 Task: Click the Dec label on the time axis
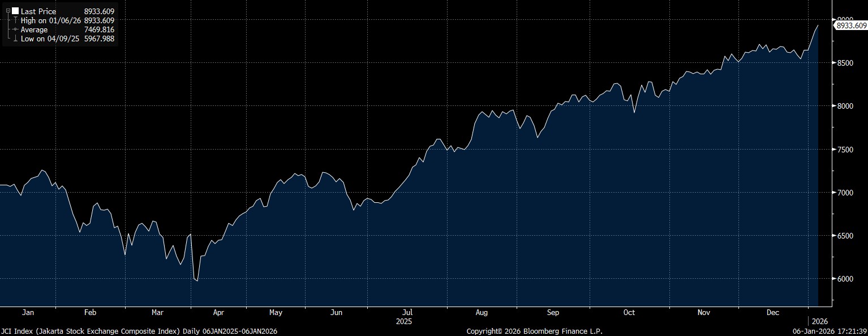click(x=773, y=312)
